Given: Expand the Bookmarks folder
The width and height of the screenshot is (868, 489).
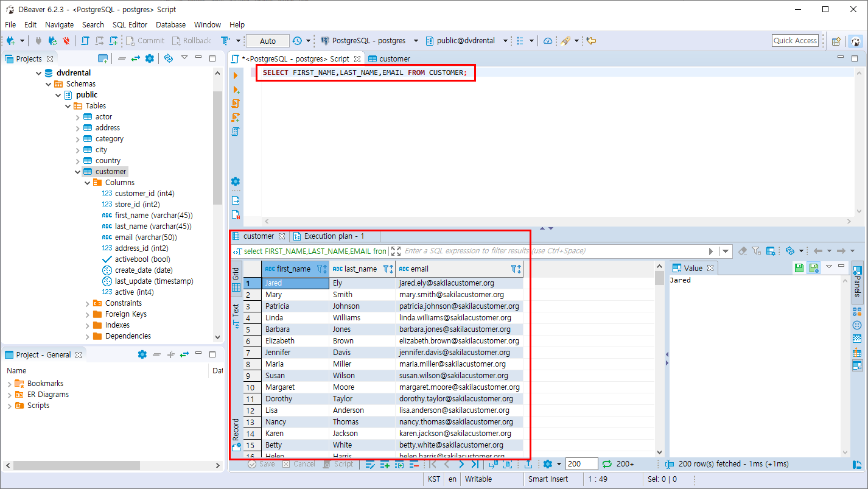Looking at the screenshot, I should pos(9,384).
